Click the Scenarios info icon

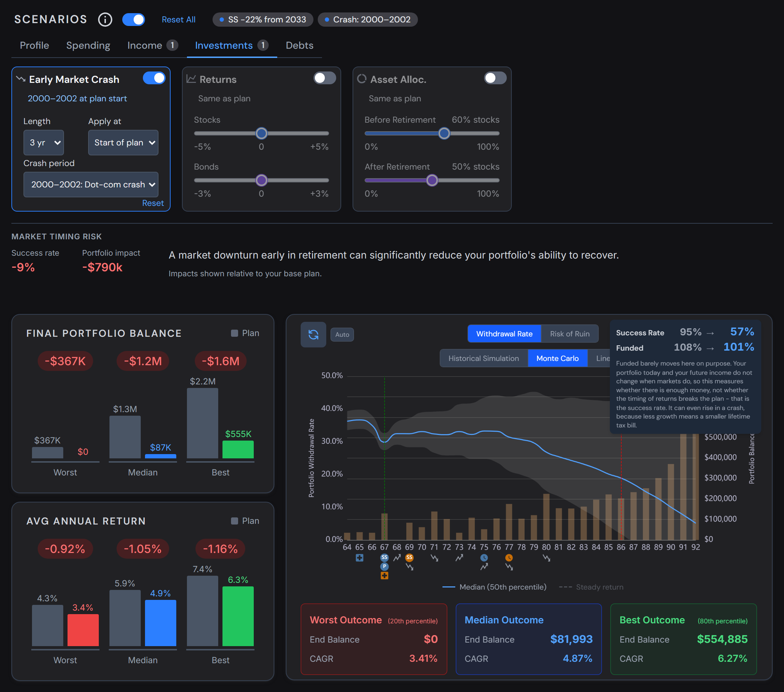tap(105, 20)
